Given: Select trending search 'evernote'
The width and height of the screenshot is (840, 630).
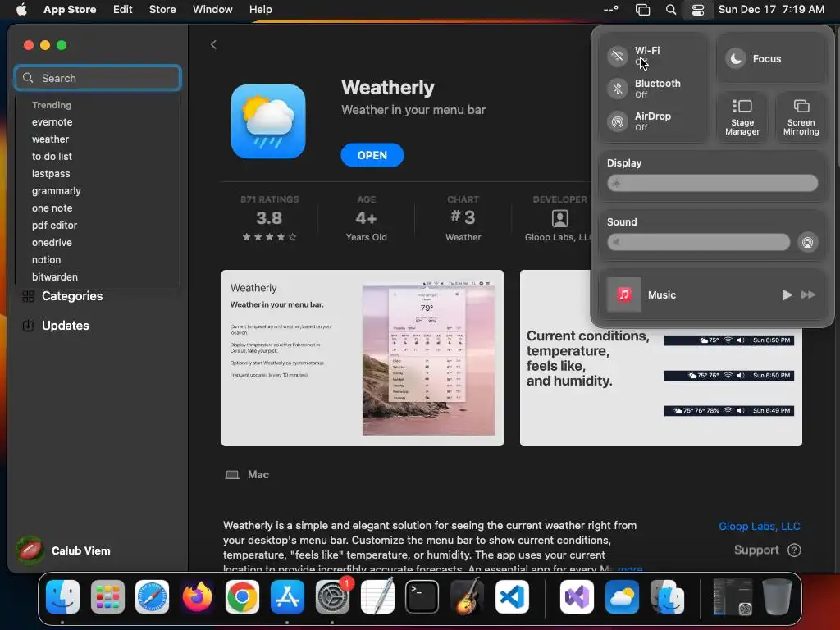Looking at the screenshot, I should point(52,122).
